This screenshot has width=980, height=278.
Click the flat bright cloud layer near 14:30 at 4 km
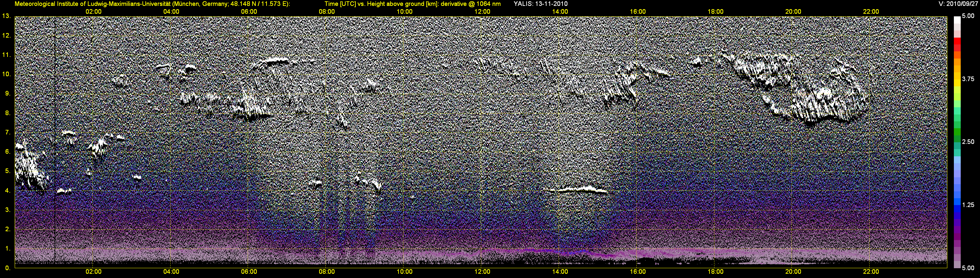[578, 189]
